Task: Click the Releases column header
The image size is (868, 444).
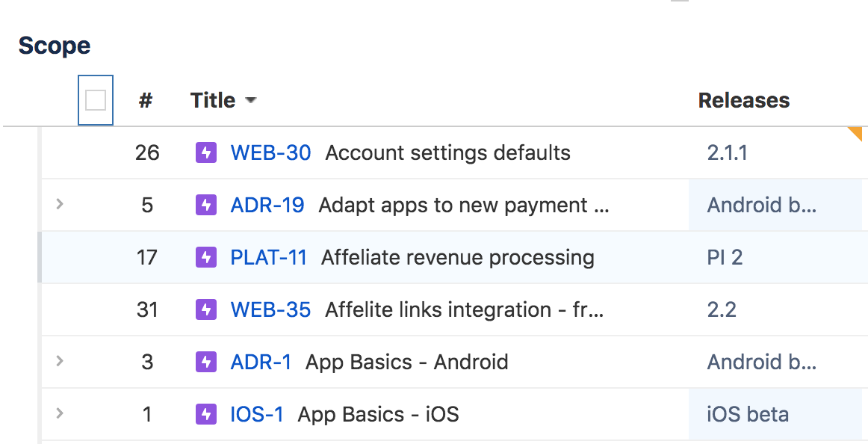Action: 744,100
